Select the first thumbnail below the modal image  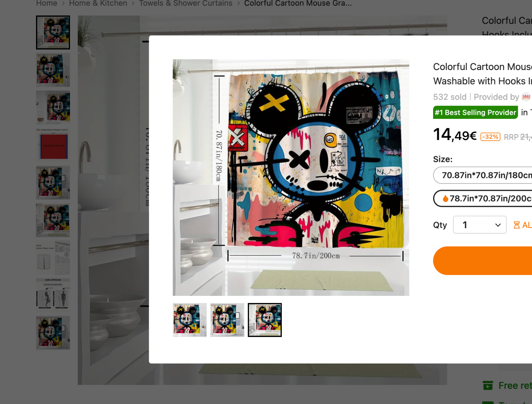190,320
